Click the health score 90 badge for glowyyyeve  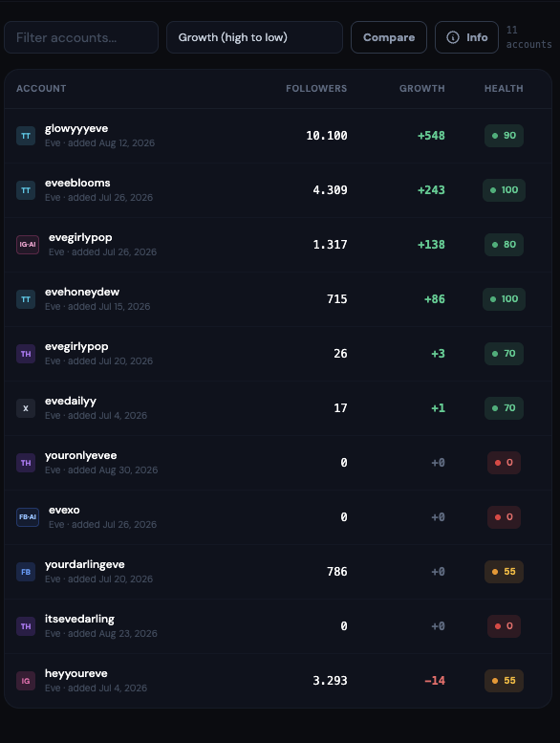coord(504,136)
